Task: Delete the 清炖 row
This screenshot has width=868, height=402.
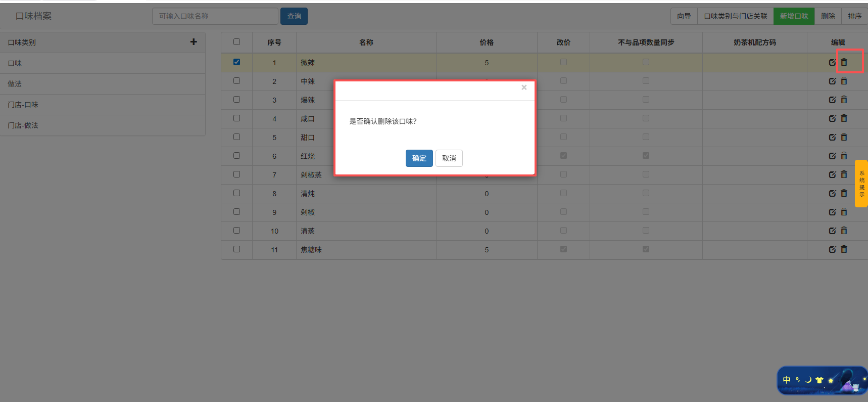Action: [x=844, y=193]
